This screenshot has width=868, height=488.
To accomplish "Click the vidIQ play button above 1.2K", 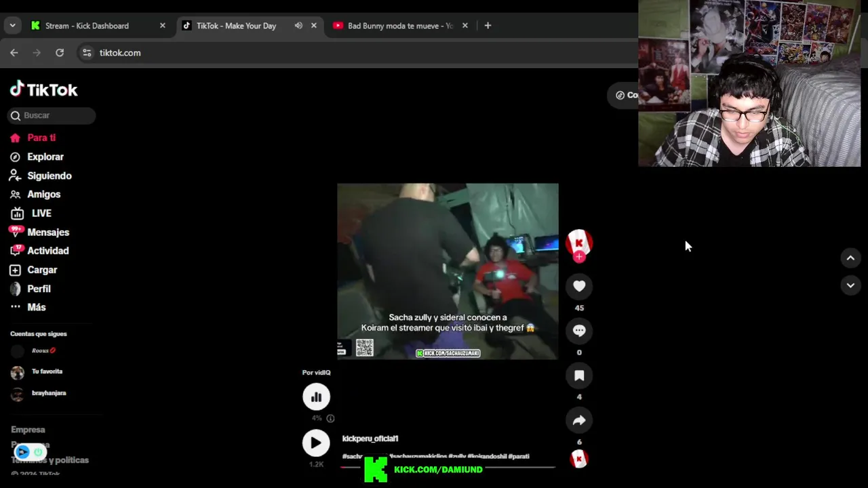I will click(x=316, y=443).
